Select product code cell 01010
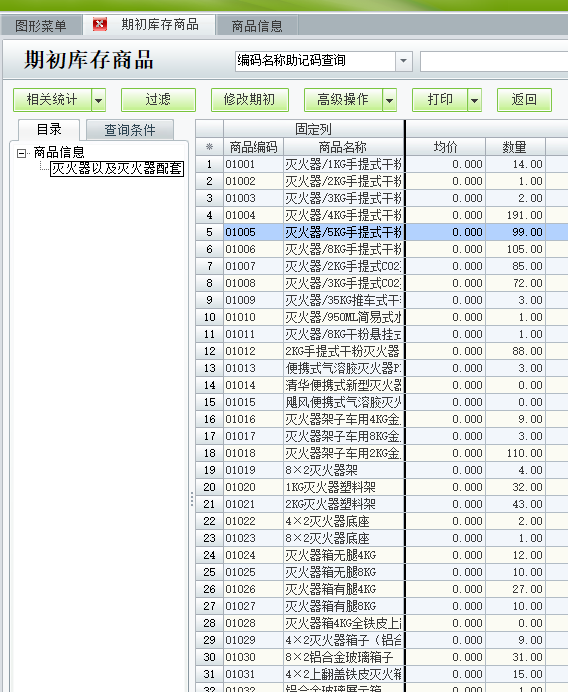 [x=253, y=317]
